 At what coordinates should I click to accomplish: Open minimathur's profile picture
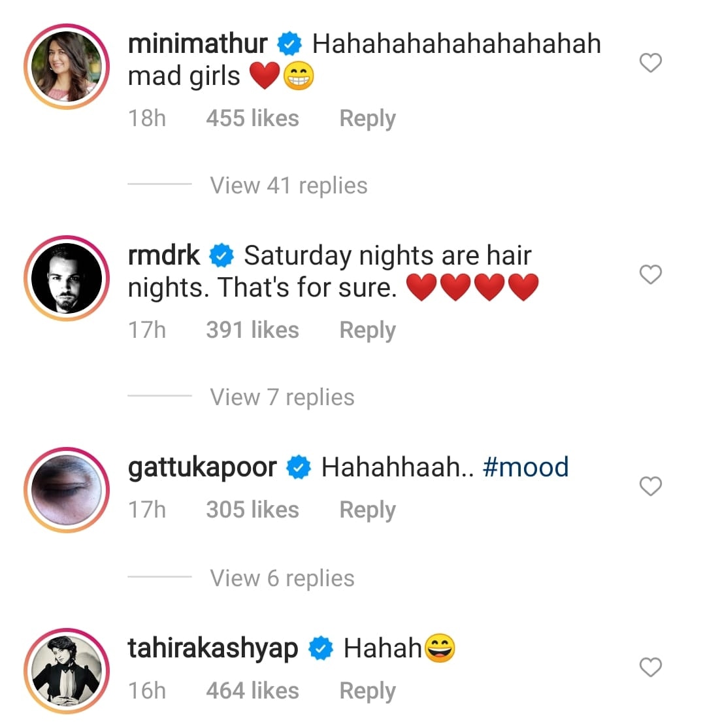(x=67, y=67)
